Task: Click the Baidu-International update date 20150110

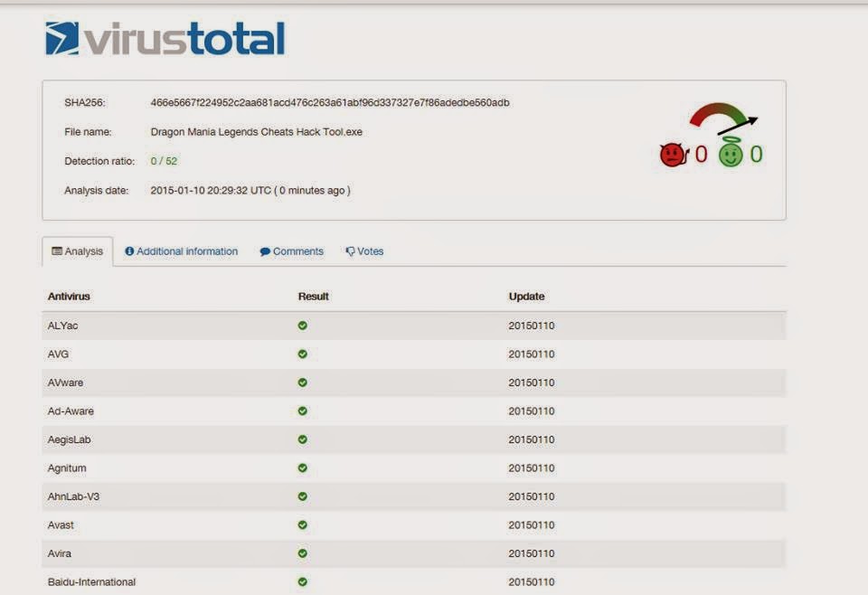Action: click(x=532, y=581)
